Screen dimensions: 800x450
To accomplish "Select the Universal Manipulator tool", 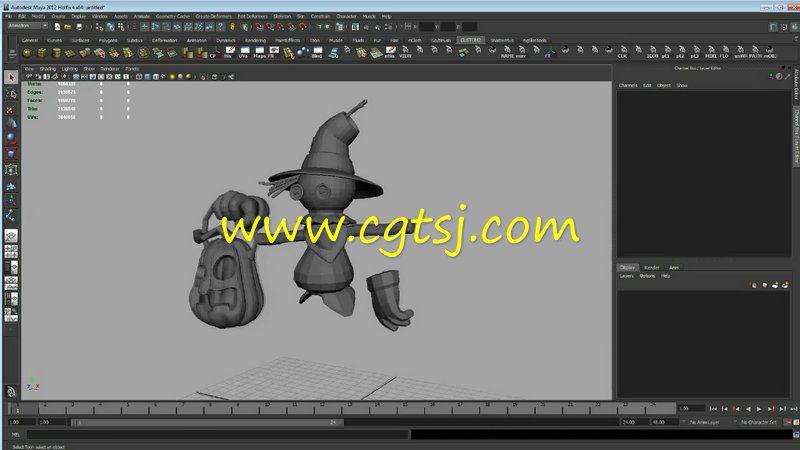I will pyautogui.click(x=11, y=169).
